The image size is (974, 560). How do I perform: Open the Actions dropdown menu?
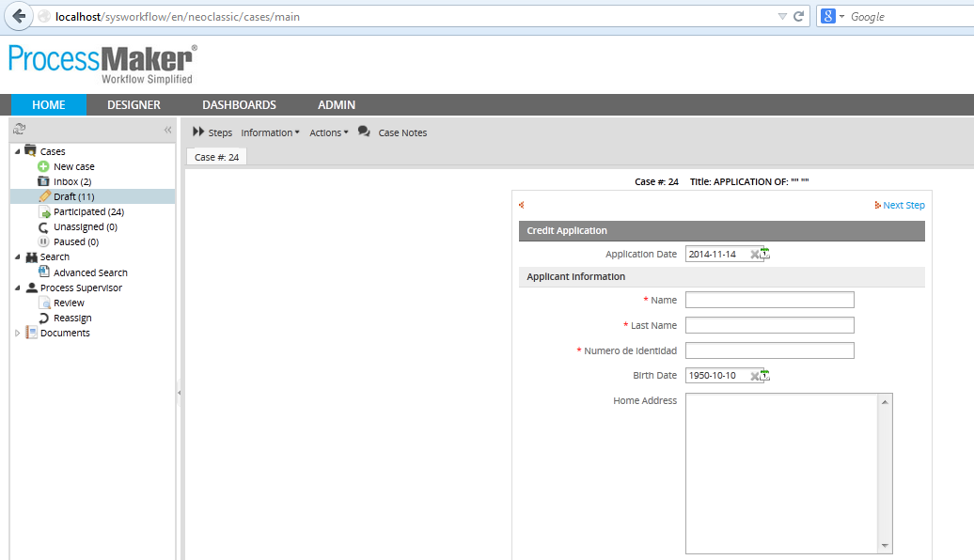click(x=328, y=132)
